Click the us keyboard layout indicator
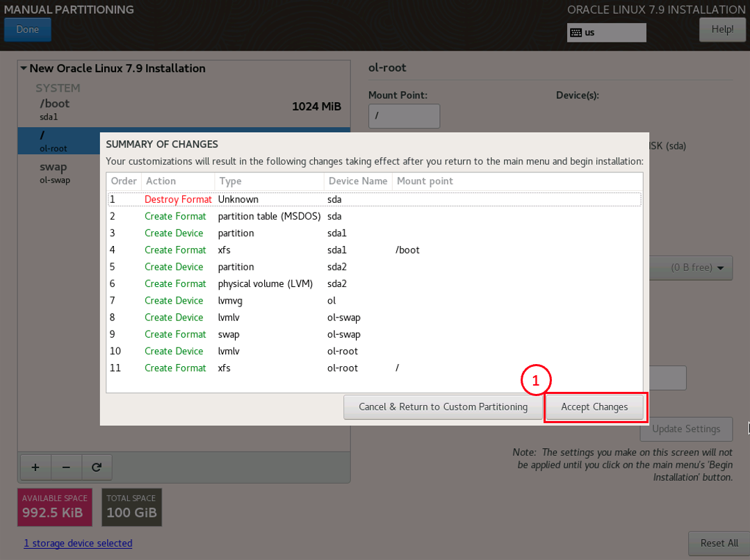The width and height of the screenshot is (750, 560). pos(607,33)
